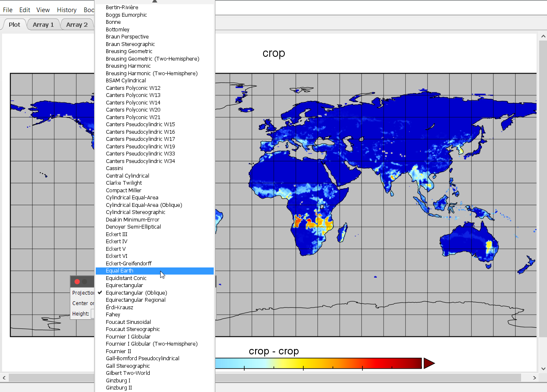The height and width of the screenshot is (392, 547).
Task: Select Canters Pseudocylindric W34
Action: point(155,161)
